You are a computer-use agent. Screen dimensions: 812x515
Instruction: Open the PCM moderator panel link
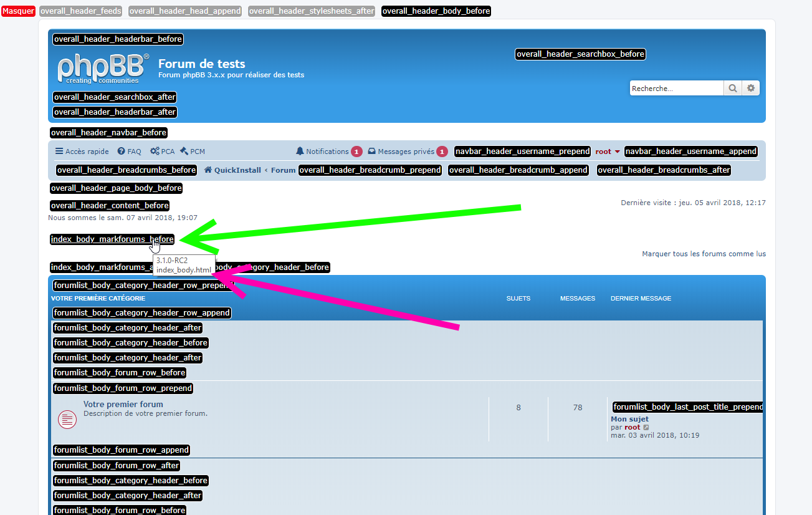point(192,152)
